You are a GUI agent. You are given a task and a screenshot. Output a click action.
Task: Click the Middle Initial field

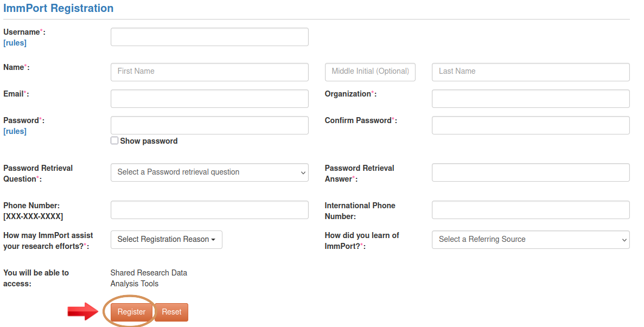(x=370, y=72)
